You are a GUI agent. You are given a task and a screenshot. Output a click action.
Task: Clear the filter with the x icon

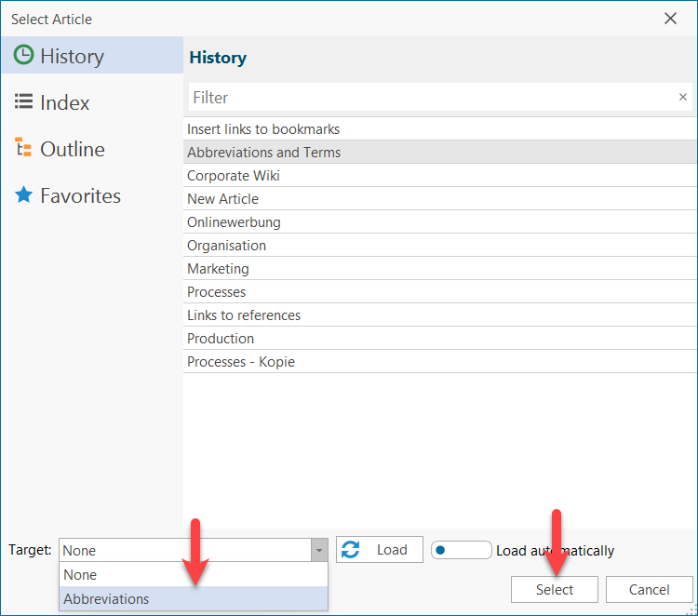point(682,98)
